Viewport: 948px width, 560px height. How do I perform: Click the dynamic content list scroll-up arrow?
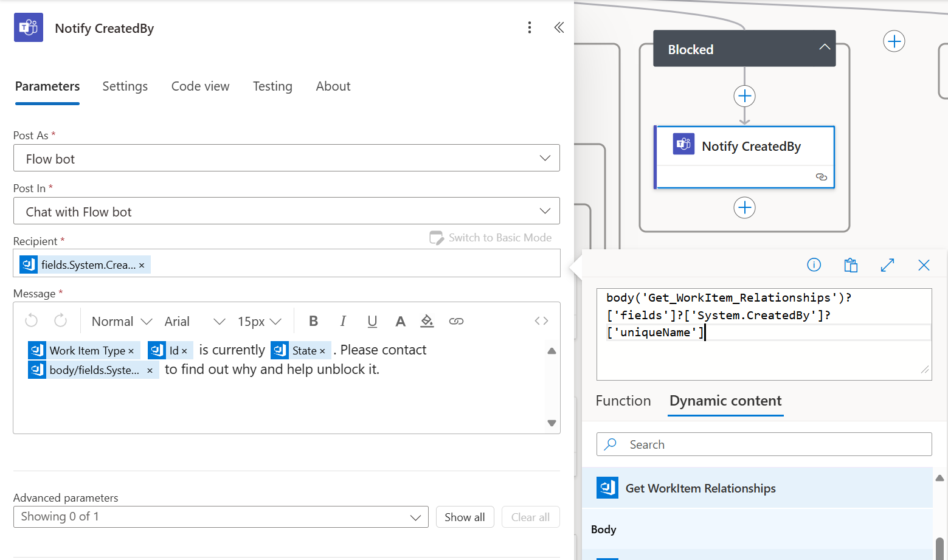tap(939, 478)
